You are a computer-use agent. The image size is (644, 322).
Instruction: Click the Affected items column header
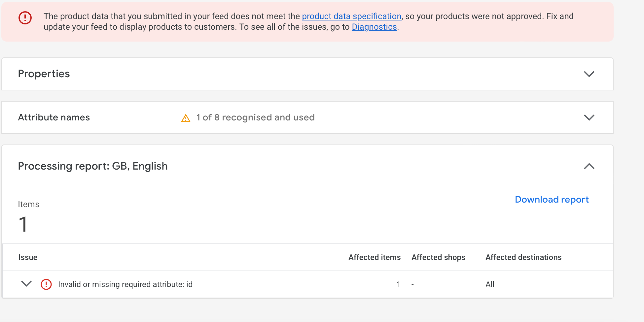pos(374,257)
